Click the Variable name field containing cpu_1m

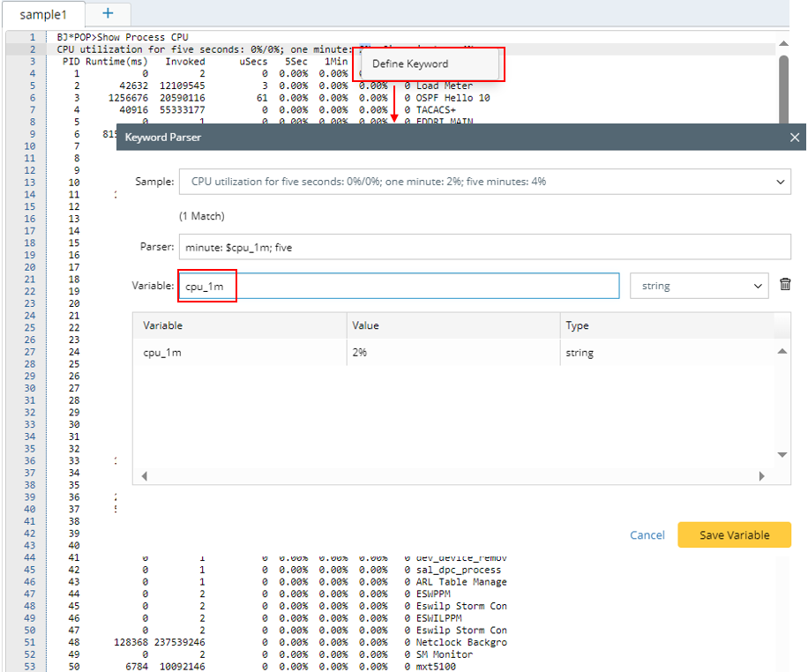click(399, 286)
